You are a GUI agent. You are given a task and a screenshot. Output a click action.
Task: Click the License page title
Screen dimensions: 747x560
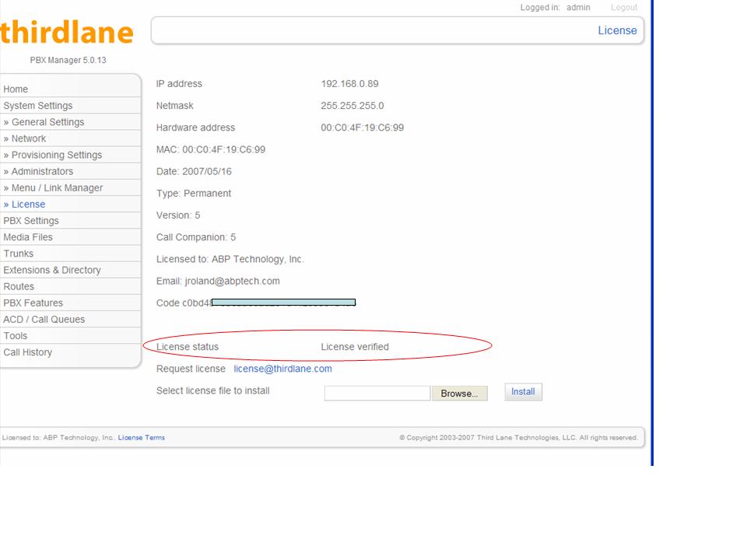coord(617,30)
